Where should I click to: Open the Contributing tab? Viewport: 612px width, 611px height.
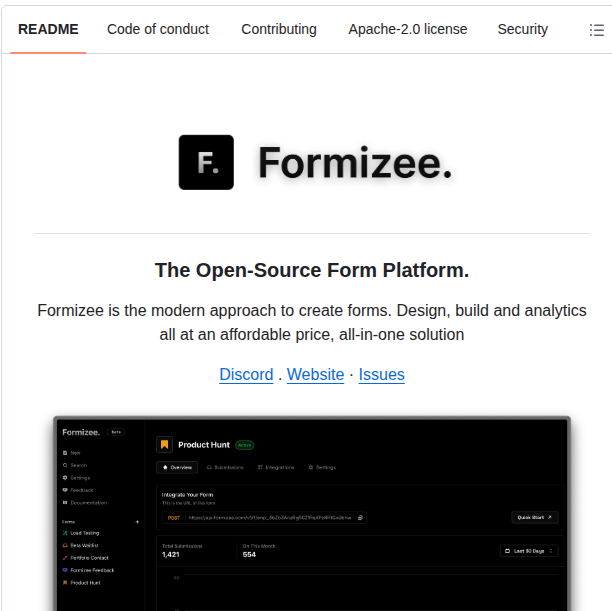(279, 29)
